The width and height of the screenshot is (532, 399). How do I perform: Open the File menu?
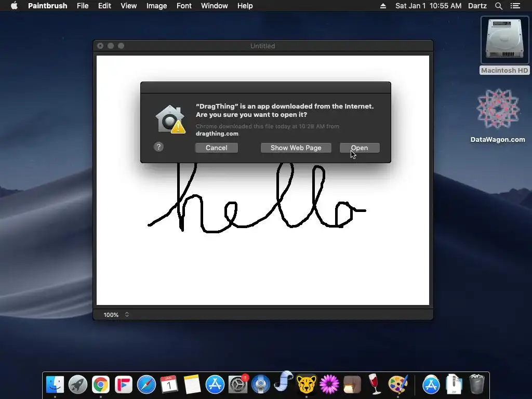[x=83, y=6]
